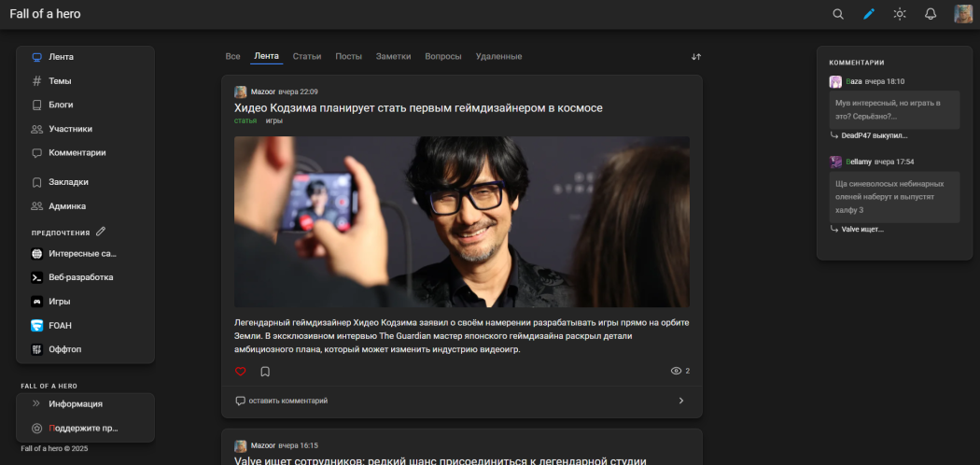This screenshot has height=465, width=980.
Task: Switch to the Все tab
Action: click(232, 56)
